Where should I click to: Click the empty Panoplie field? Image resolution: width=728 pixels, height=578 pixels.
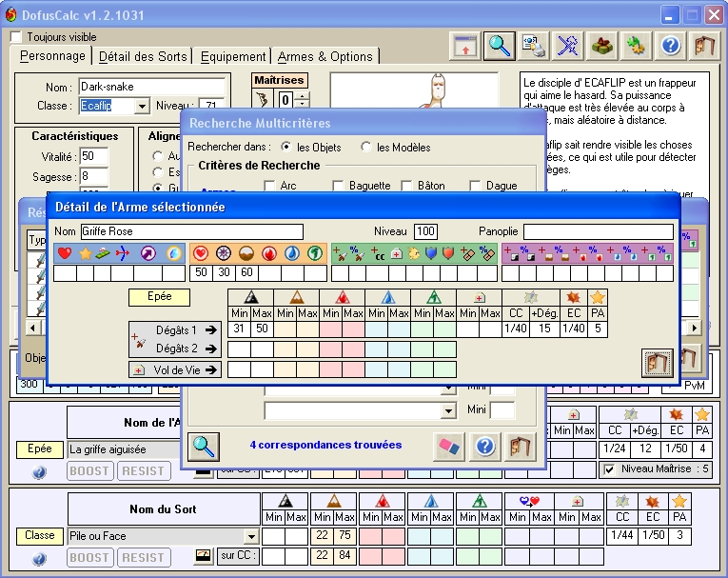599,231
